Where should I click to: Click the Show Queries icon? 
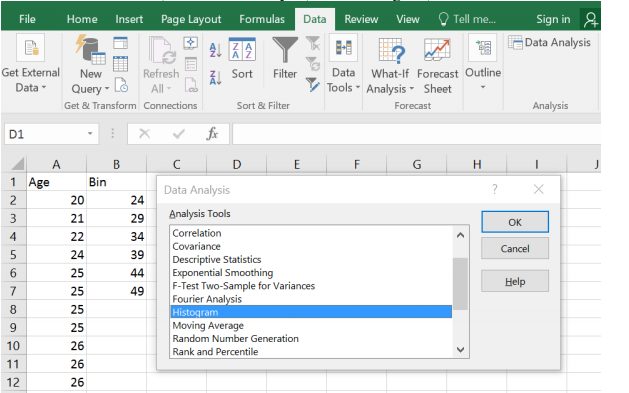pos(120,43)
